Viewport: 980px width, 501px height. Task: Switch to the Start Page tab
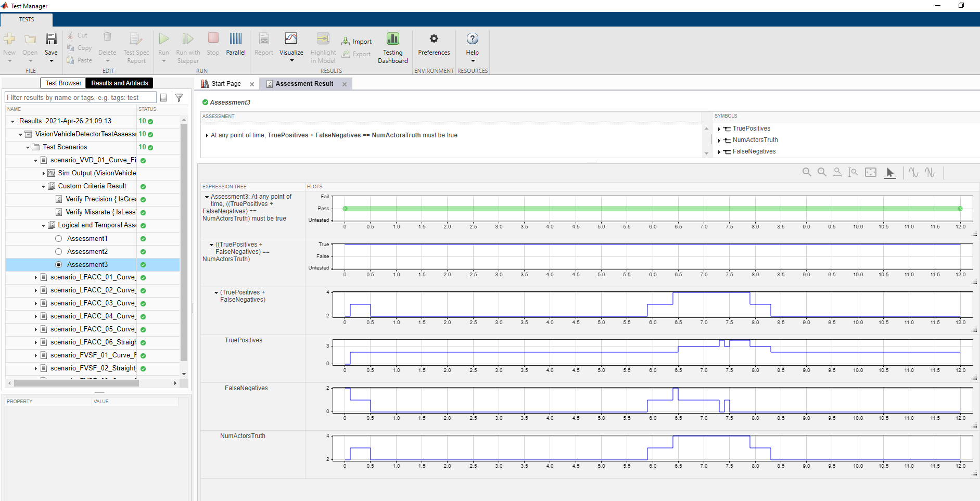click(225, 84)
